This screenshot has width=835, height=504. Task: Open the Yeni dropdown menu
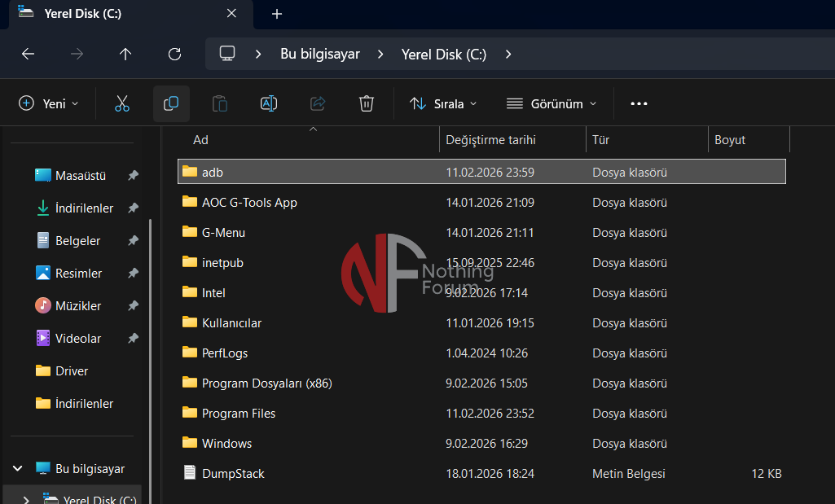49,103
